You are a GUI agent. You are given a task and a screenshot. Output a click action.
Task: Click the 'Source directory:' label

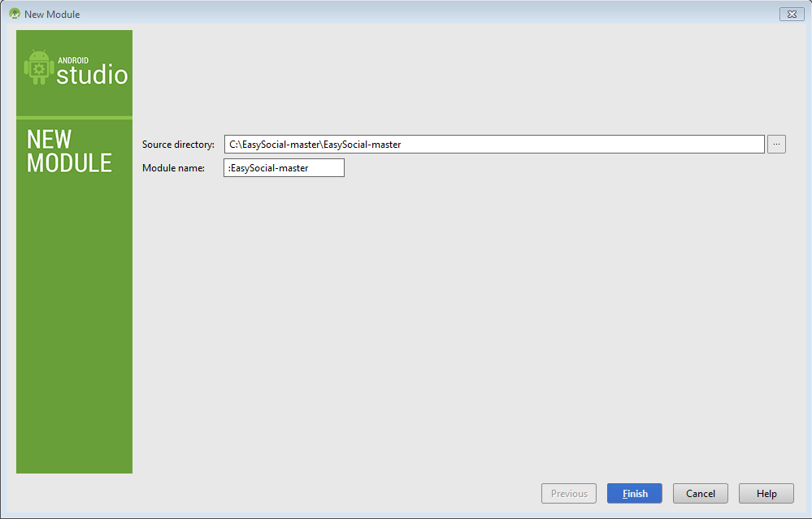coord(178,145)
